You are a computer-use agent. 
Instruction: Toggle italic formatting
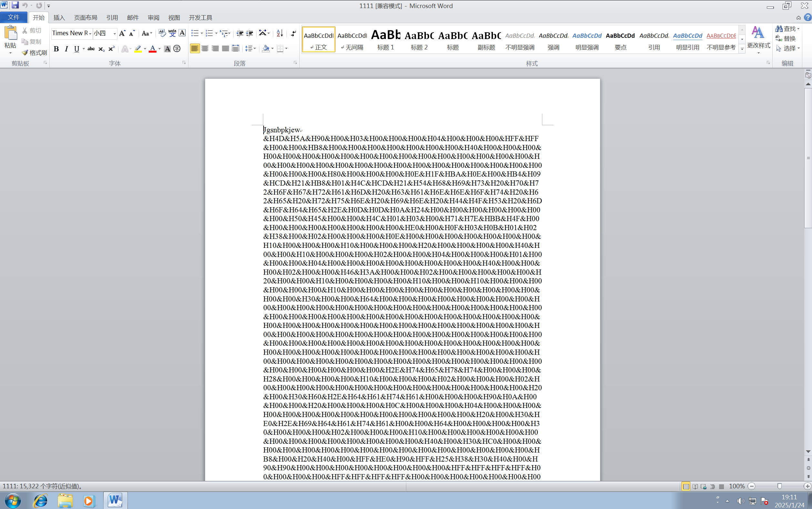pyautogui.click(x=66, y=49)
